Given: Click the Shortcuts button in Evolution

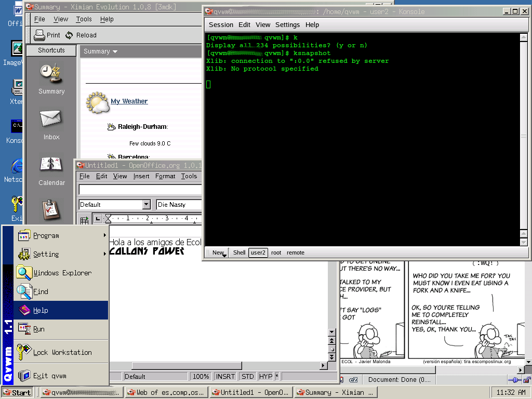Looking at the screenshot, I should pyautogui.click(x=51, y=50).
